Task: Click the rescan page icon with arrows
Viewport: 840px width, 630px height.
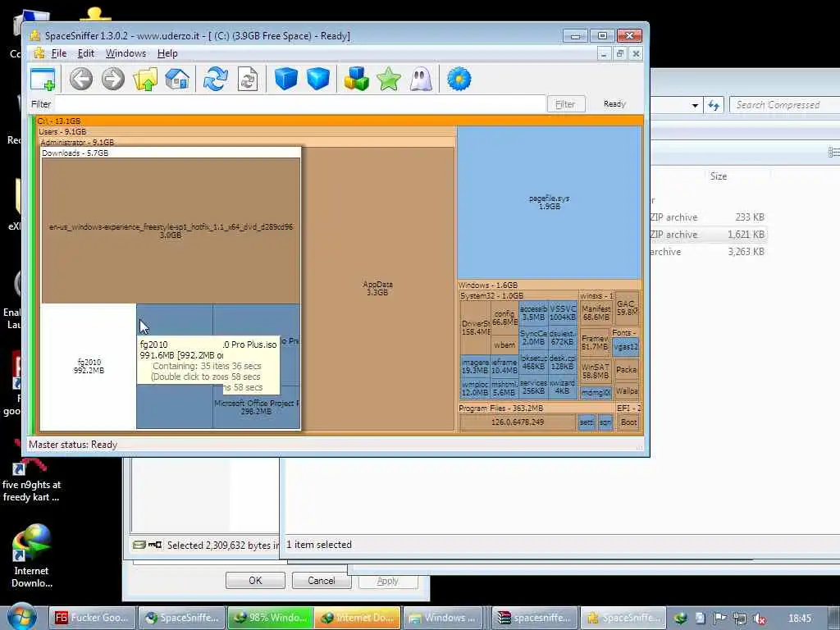Action: (x=248, y=80)
